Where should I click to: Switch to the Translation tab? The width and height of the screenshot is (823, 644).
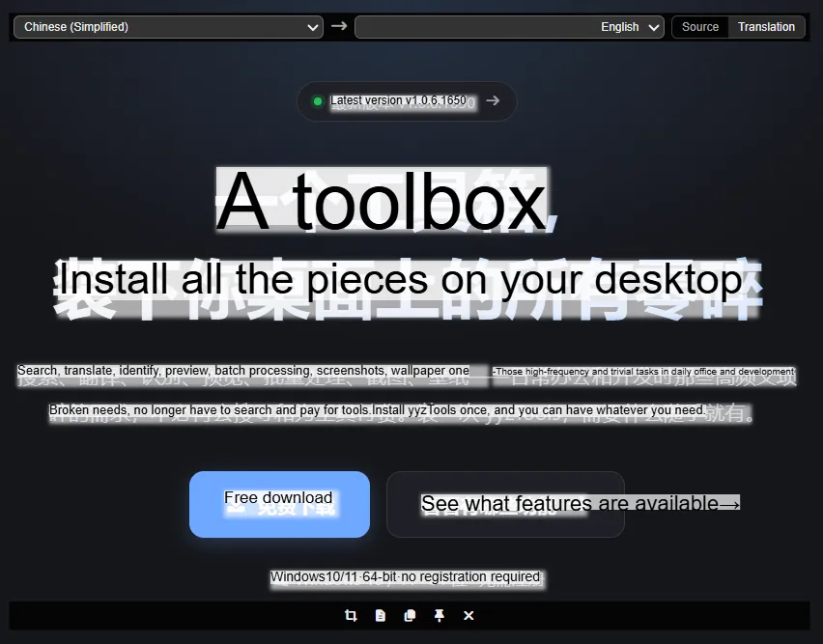766,27
